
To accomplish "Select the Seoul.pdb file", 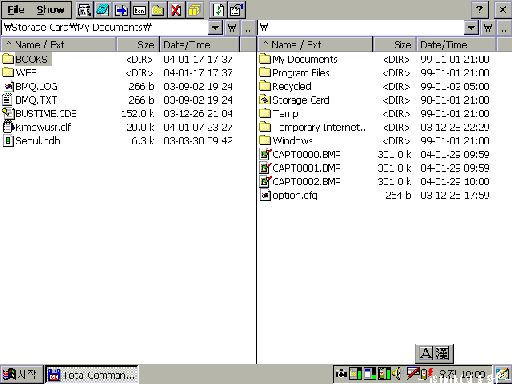I will tap(32, 141).
